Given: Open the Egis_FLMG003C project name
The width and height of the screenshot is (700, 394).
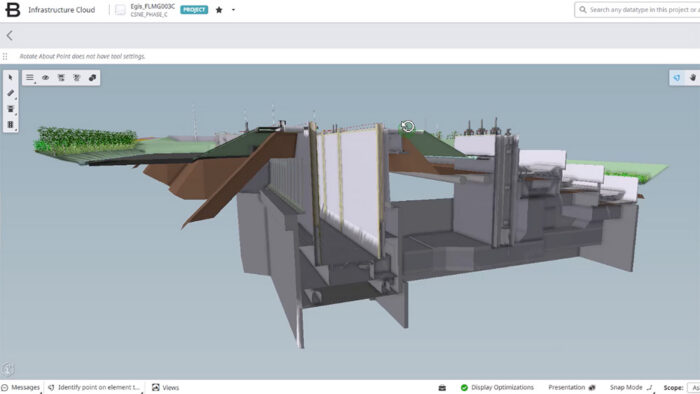Looking at the screenshot, I should tap(152, 6).
